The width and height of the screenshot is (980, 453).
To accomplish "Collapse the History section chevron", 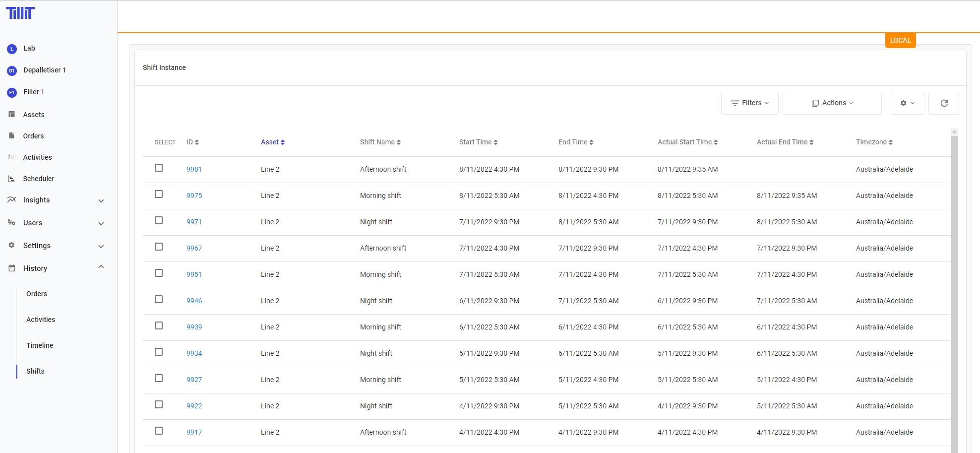I will 101,267.
